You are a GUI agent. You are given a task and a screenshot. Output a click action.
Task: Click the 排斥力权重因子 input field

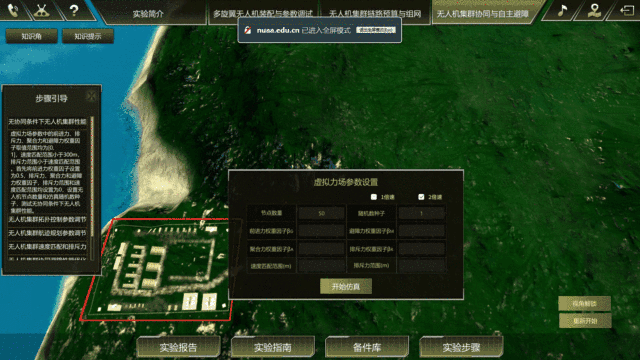click(421, 249)
